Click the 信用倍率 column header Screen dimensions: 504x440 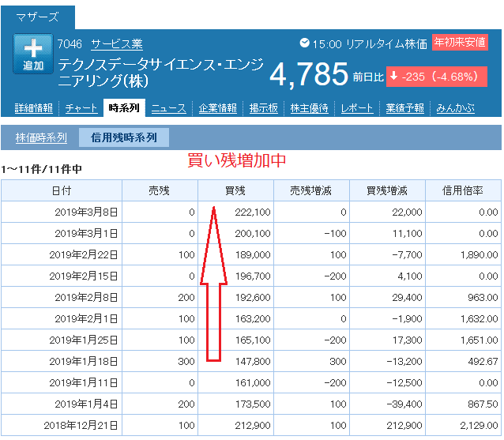coord(462,190)
